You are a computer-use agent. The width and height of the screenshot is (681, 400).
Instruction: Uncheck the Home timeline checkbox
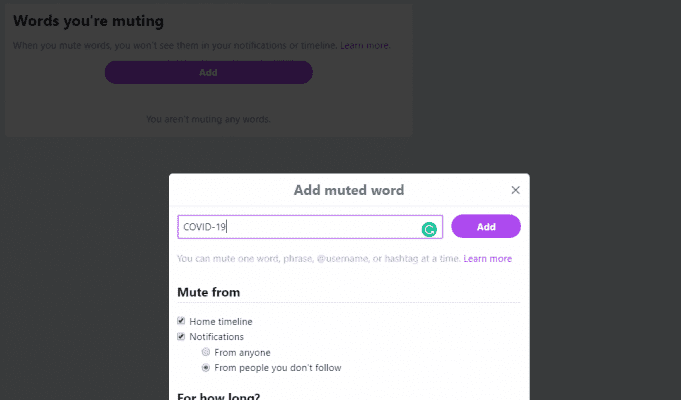(x=181, y=321)
